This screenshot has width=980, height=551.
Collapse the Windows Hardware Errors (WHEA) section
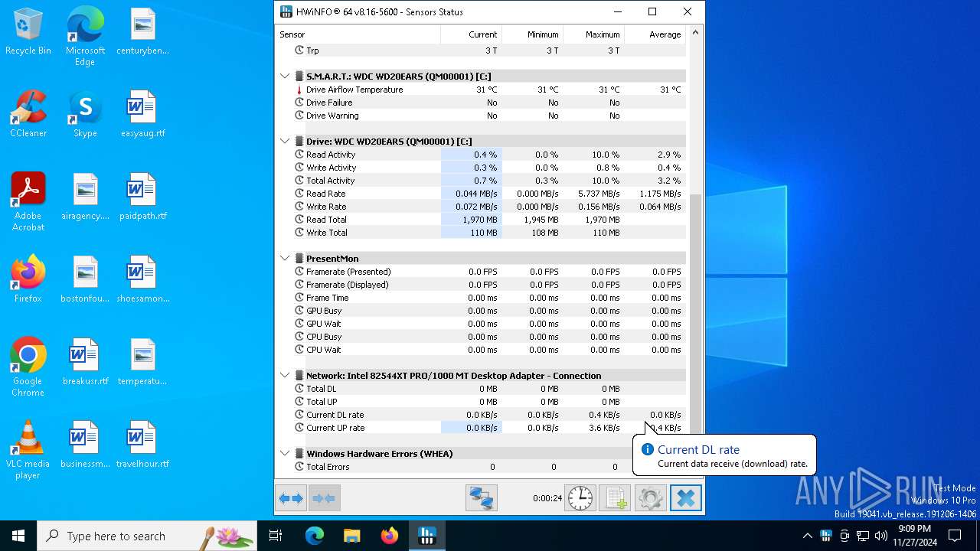[x=285, y=454]
